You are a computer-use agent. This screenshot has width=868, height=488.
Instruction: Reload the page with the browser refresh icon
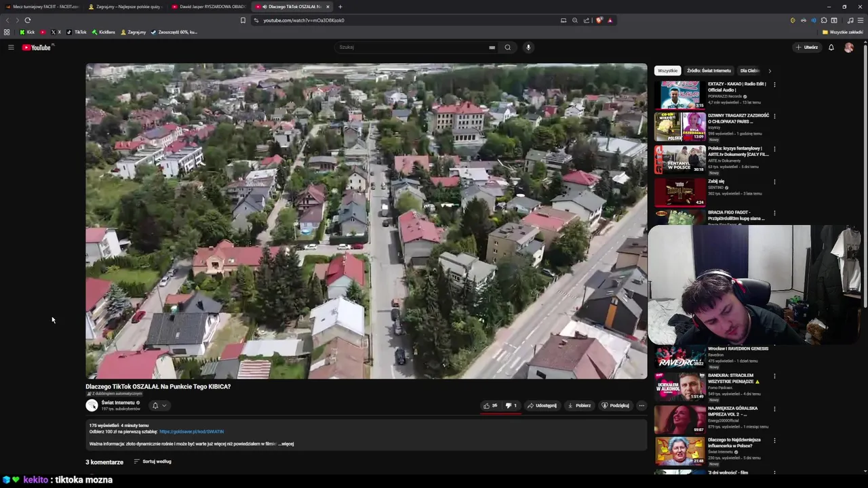(28, 20)
